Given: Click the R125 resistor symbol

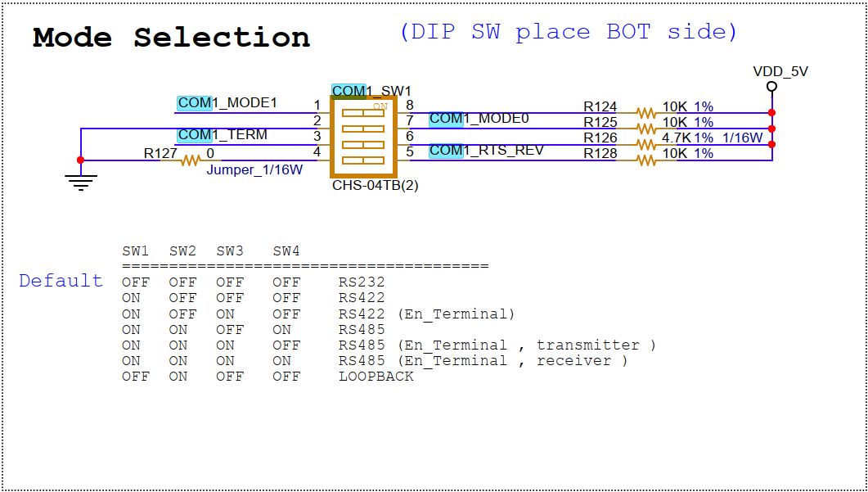Looking at the screenshot, I should coord(646,129).
